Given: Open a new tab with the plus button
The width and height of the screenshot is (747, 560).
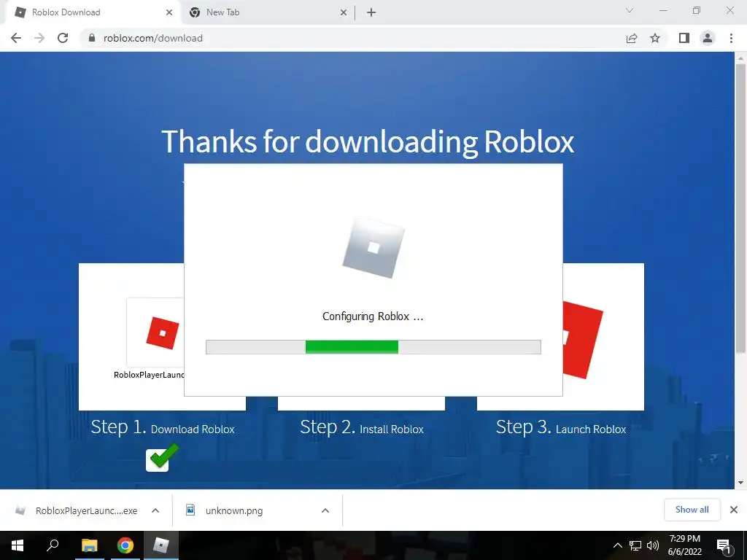Looking at the screenshot, I should coord(371,12).
